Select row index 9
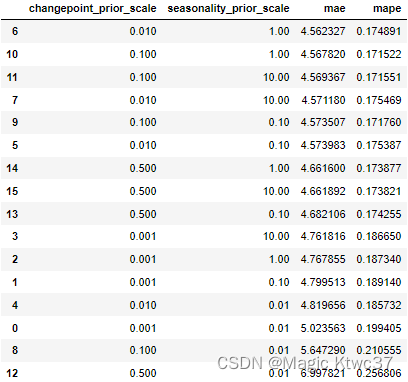 coord(15,122)
